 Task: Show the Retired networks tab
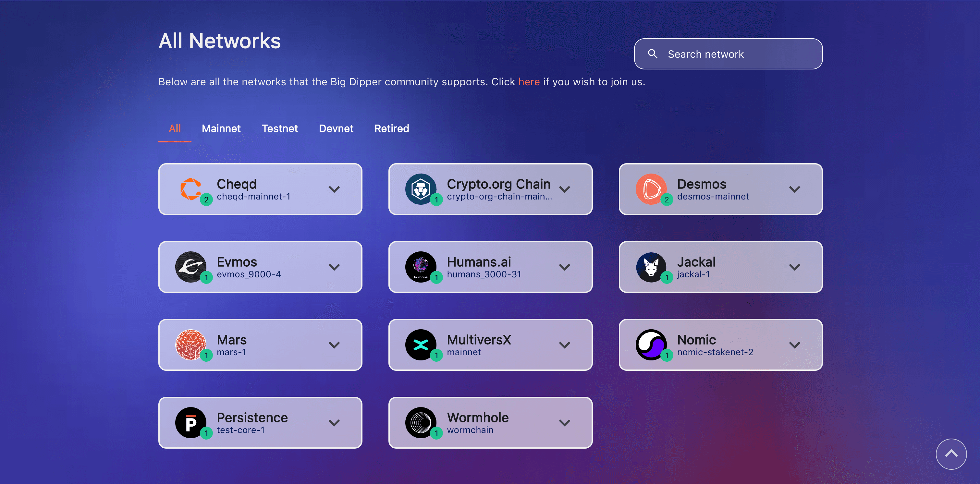coord(391,128)
